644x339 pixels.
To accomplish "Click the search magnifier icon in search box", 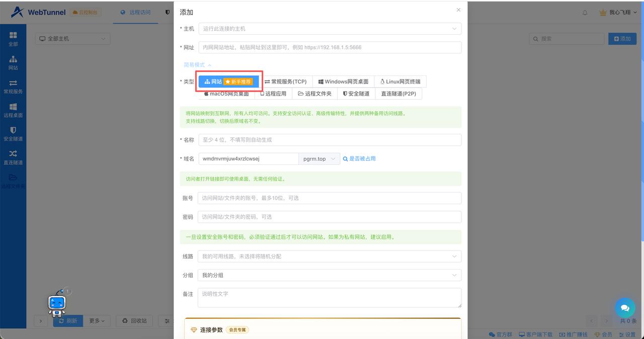I will pyautogui.click(x=536, y=39).
